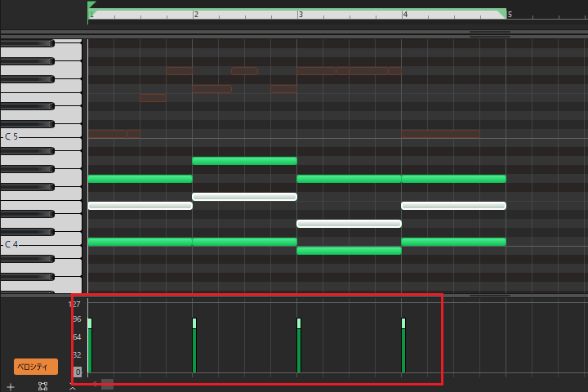Viewport: 588px width, 392px height.
Task: Click bar 3 on the timeline ruler
Action: [x=300, y=15]
